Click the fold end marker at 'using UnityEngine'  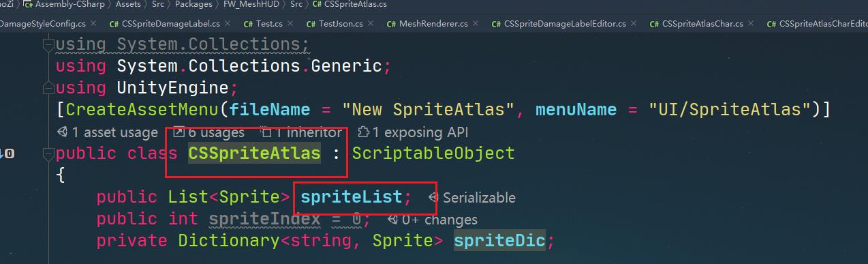pyautogui.click(x=48, y=88)
